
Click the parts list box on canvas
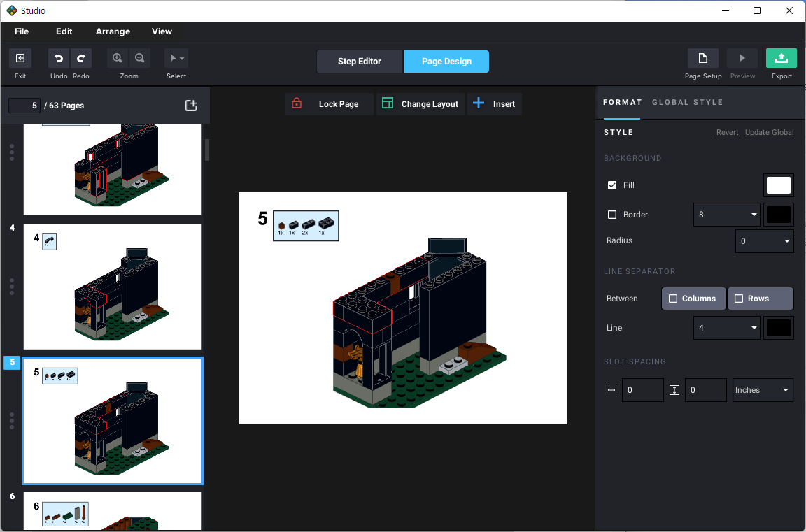click(x=306, y=225)
